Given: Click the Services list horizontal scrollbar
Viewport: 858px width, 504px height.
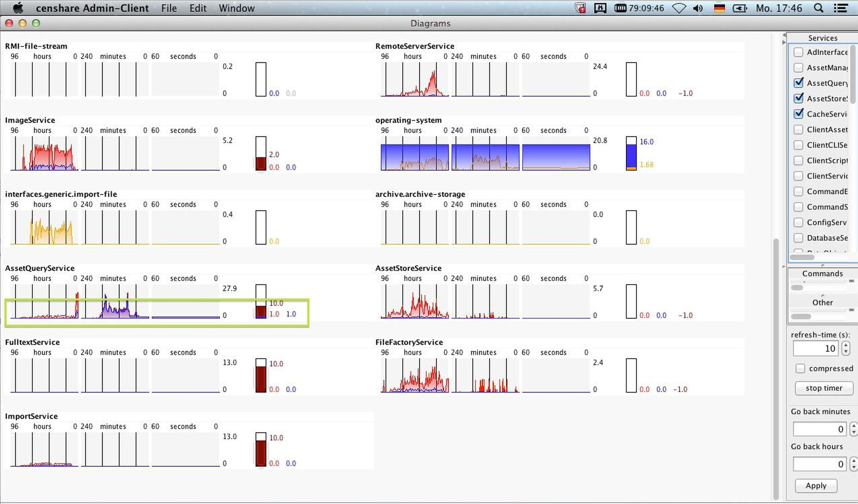Looking at the screenshot, I should pyautogui.click(x=802, y=257).
